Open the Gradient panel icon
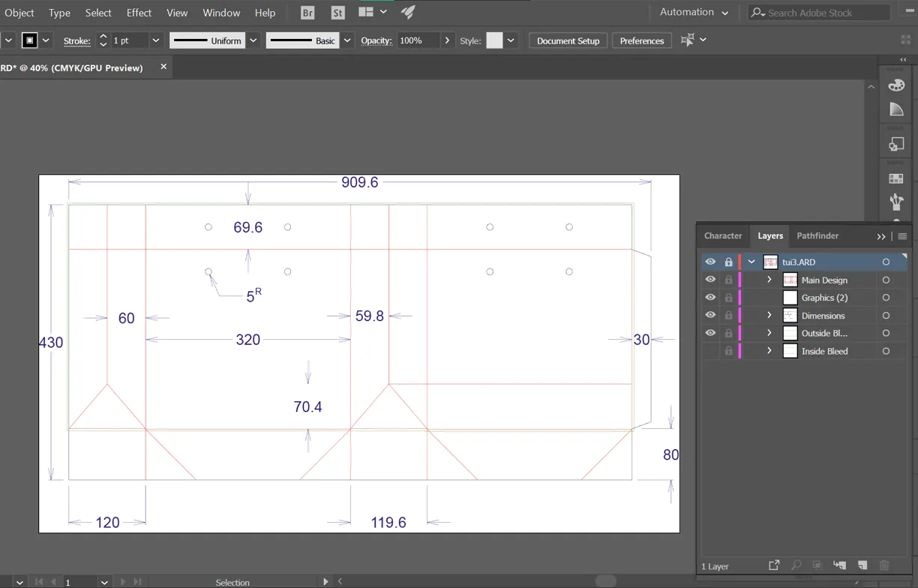This screenshot has width=918, height=588. [896, 109]
